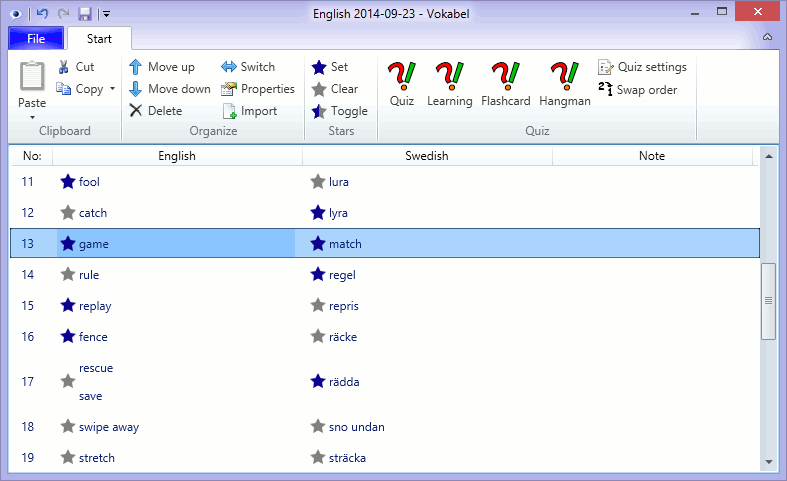The height and width of the screenshot is (481, 787).
Task: Start the Learning mode
Action: coord(450,84)
